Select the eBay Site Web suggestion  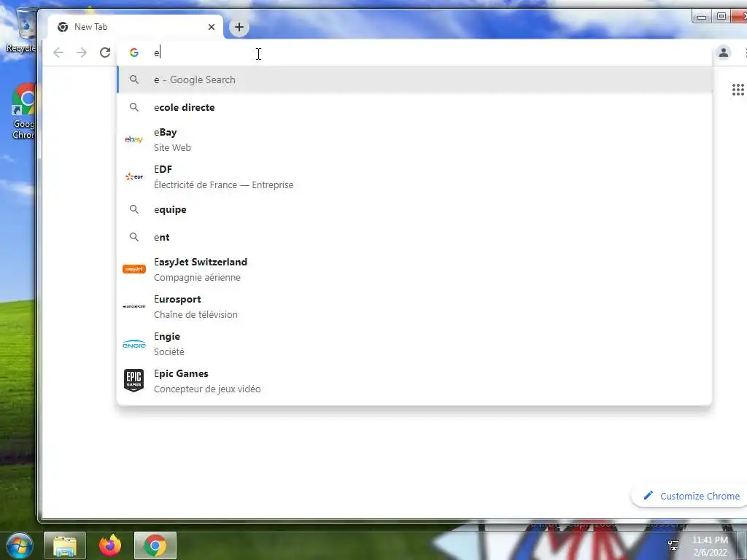tap(414, 139)
